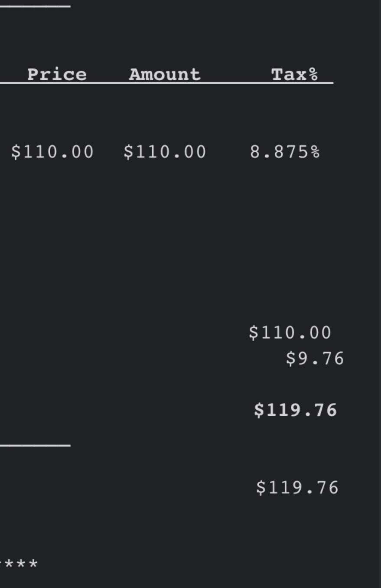Select the Tax% column header
The width and height of the screenshot is (381, 588).
click(x=295, y=75)
